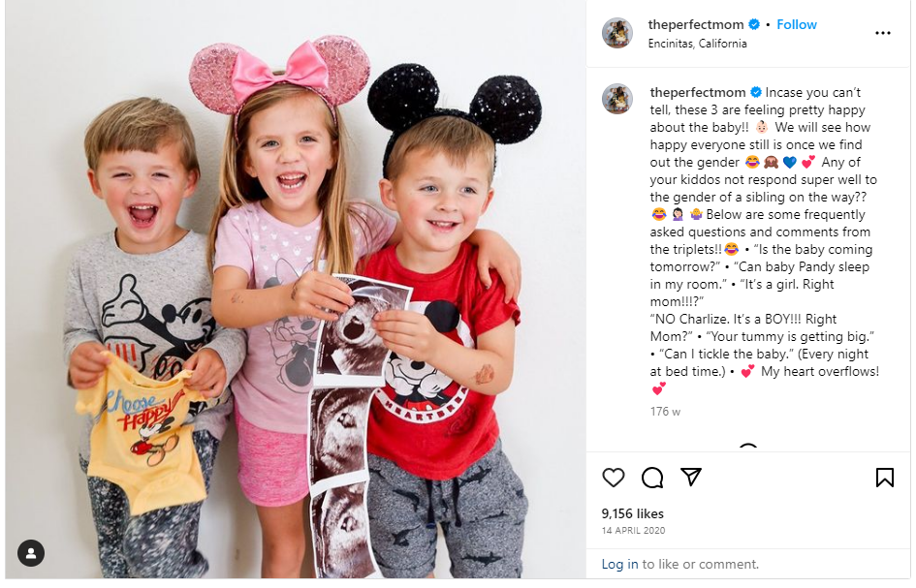Log in to like or comment
Image resolution: width=916 pixels, height=588 pixels.
[x=619, y=564]
